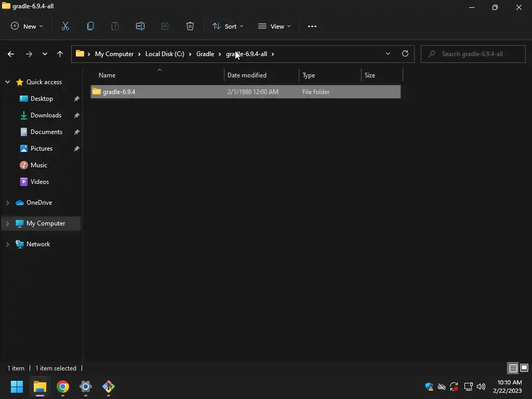This screenshot has height=399, width=532.
Task: Open the Git app in taskbar
Action: pos(109,387)
